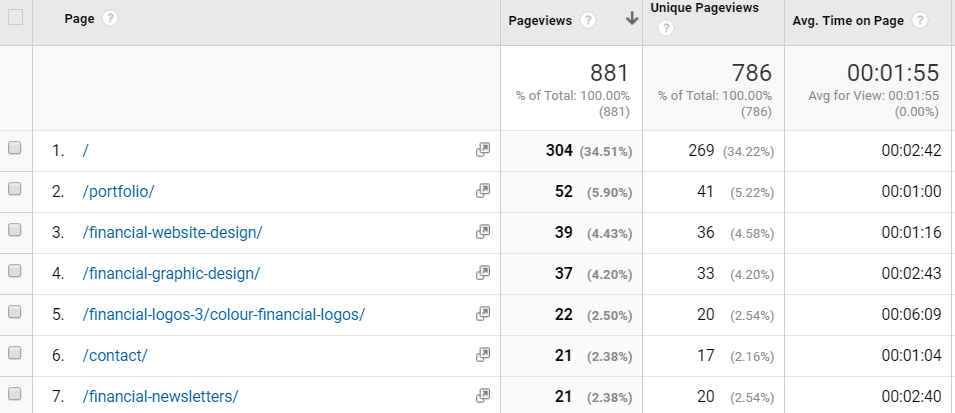
Task: Check the /financial-website-design/ row checkbox
Action: pyautogui.click(x=15, y=230)
